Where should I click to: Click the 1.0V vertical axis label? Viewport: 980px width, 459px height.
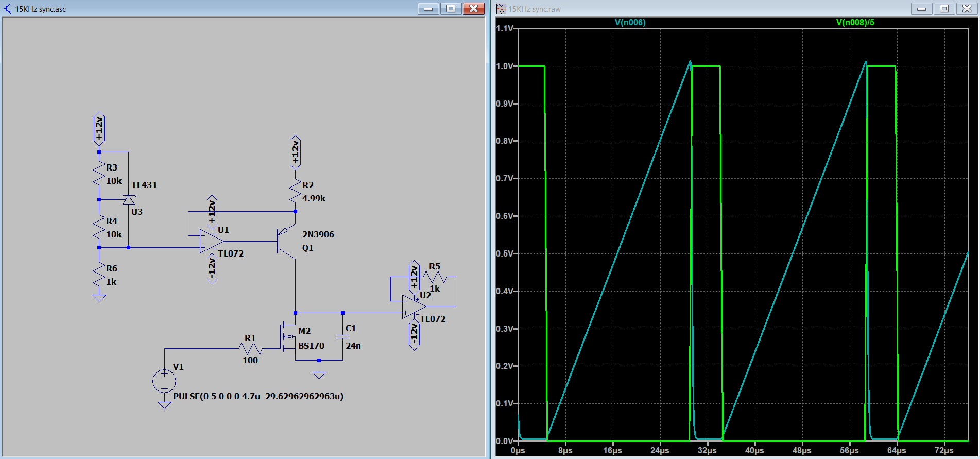point(505,66)
